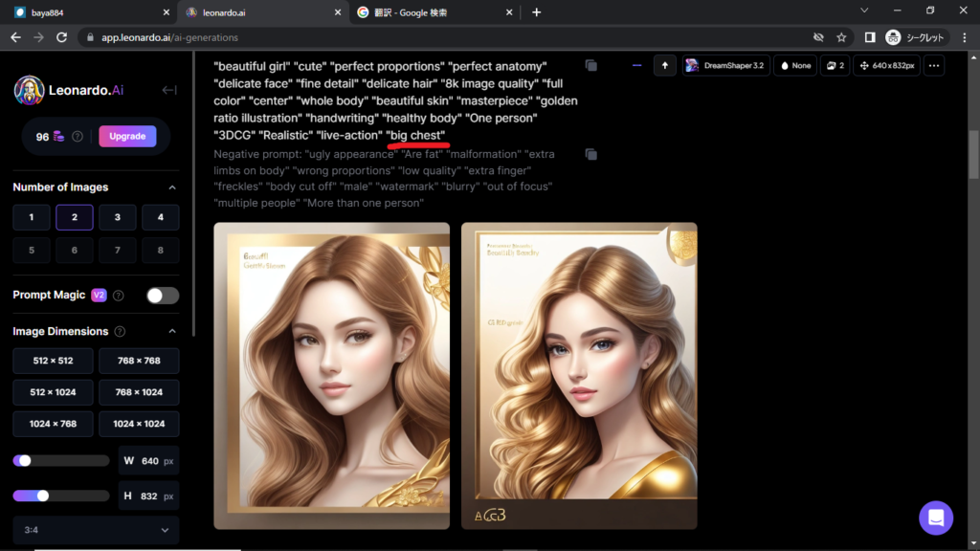Open Image Dimensions help tooltip
Image resolution: width=980 pixels, height=551 pixels.
click(120, 332)
